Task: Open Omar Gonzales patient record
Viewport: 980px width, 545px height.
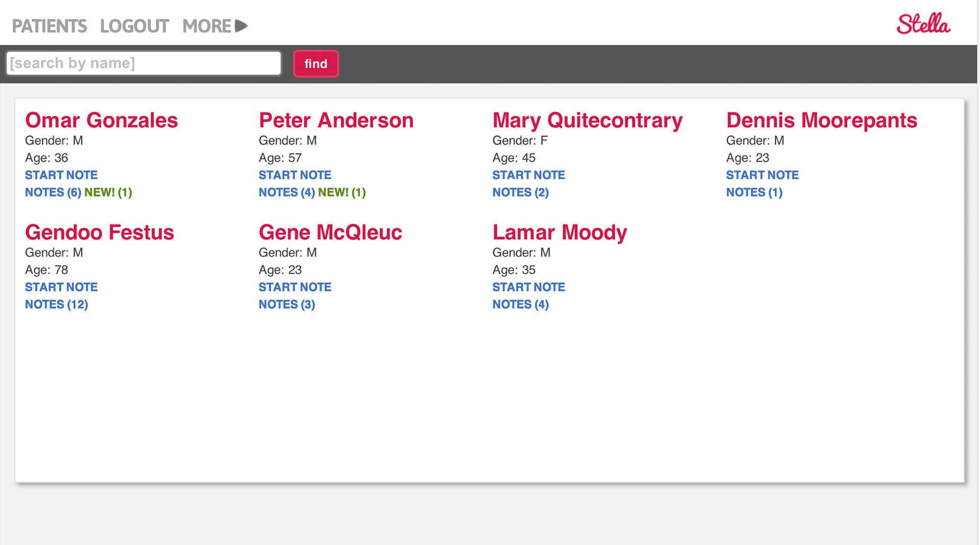Action: tap(101, 120)
